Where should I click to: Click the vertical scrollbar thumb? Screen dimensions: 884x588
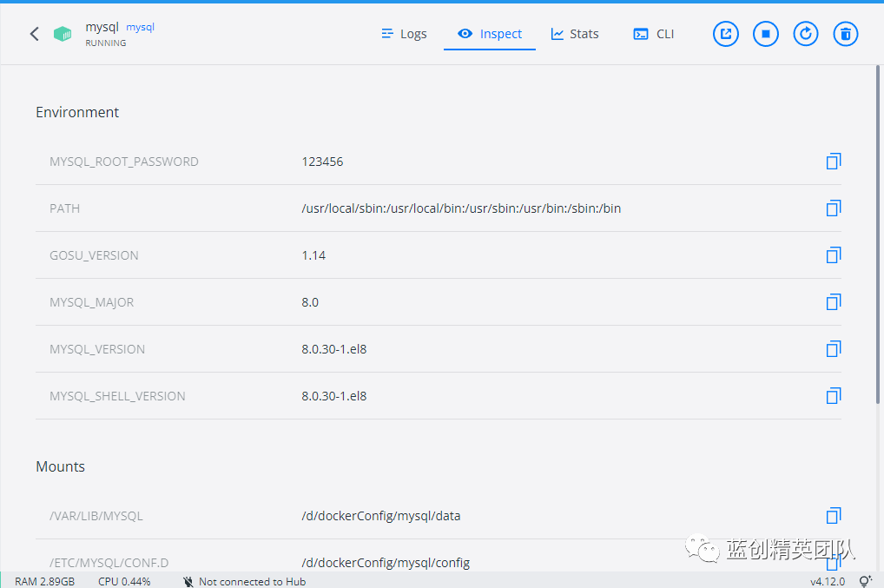tap(878, 235)
